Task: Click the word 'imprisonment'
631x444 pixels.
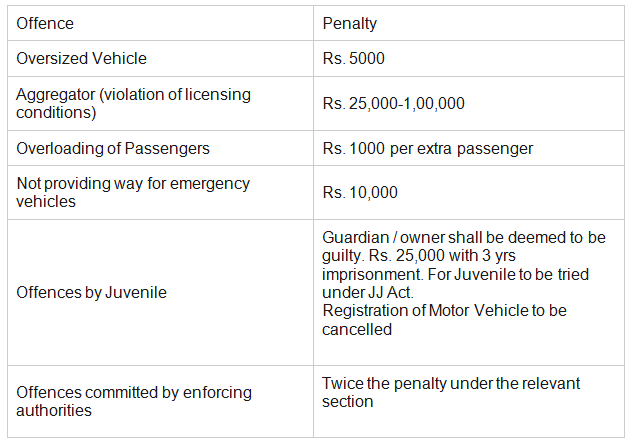Action: coord(367,273)
